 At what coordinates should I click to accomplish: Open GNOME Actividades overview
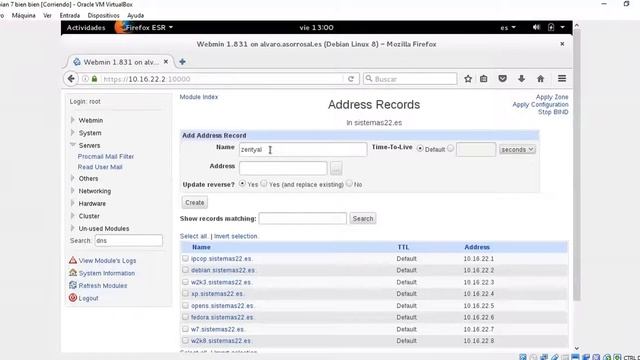86,27
